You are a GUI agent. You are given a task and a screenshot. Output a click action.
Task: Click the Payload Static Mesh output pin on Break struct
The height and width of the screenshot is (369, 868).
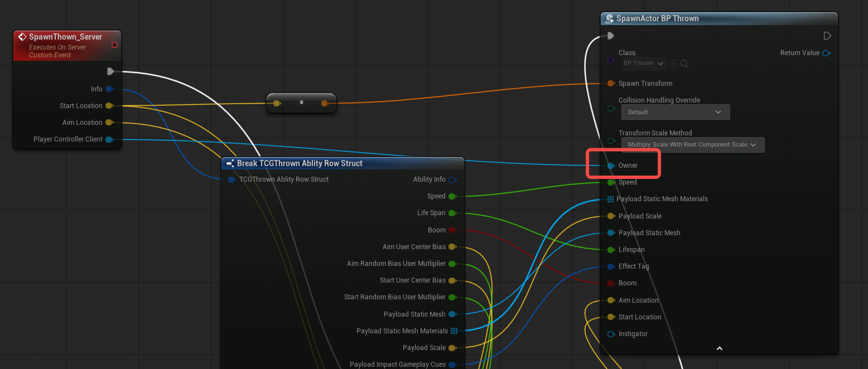(x=452, y=314)
